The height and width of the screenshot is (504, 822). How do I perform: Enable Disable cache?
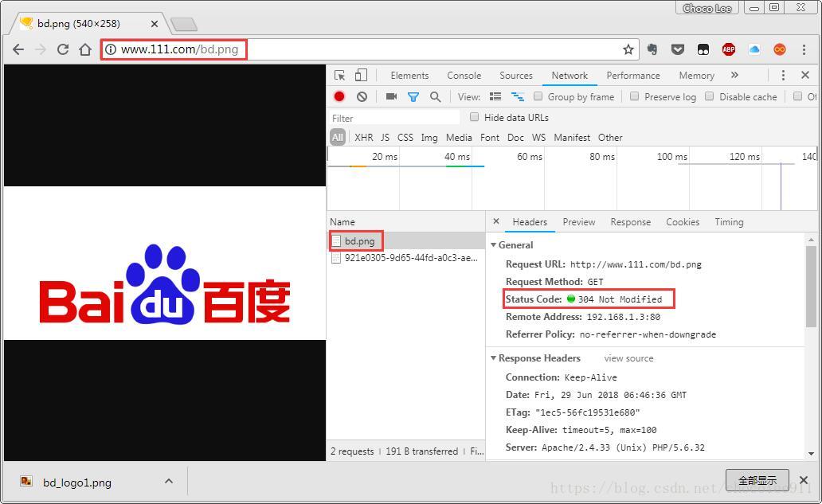[x=709, y=96]
